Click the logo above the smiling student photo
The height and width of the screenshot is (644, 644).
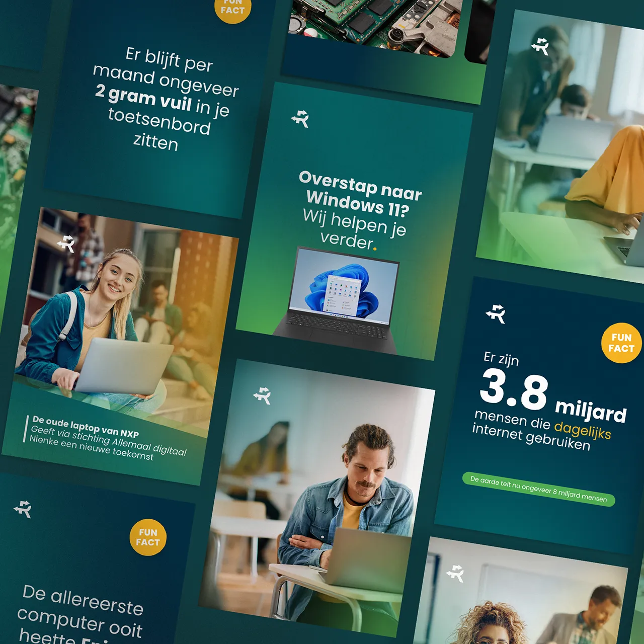point(66,243)
